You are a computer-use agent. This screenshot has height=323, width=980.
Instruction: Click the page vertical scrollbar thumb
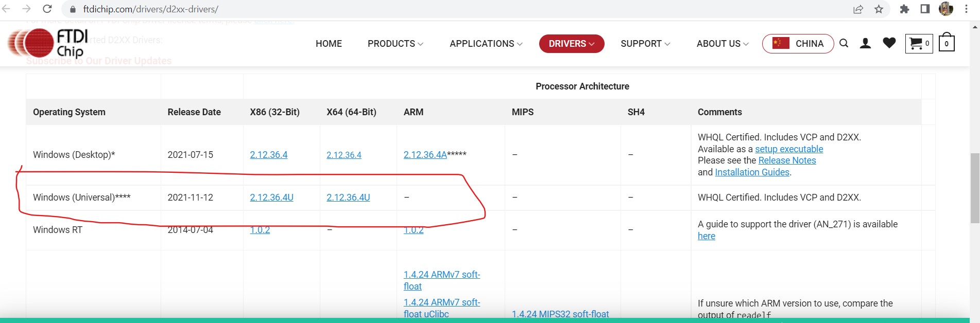[x=975, y=188]
